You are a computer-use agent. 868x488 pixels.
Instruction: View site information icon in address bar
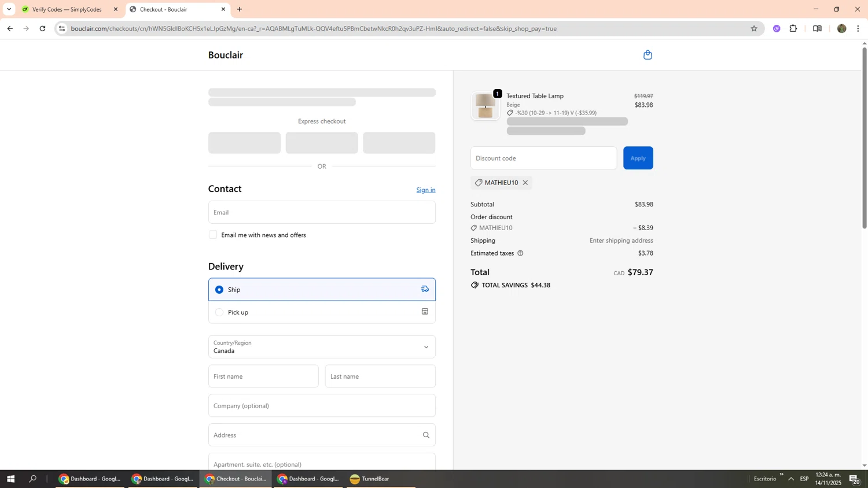(62, 28)
